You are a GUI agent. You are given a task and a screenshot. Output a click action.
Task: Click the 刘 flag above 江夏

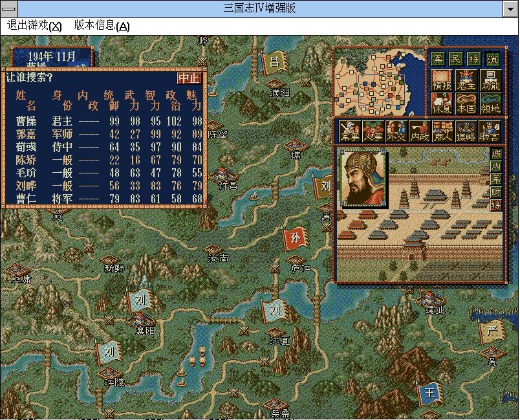tap(274, 311)
